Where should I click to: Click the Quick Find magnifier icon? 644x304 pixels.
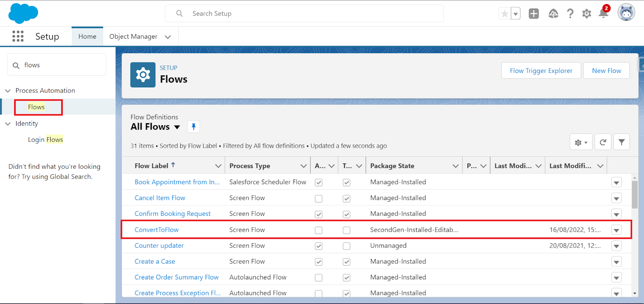[x=16, y=65]
